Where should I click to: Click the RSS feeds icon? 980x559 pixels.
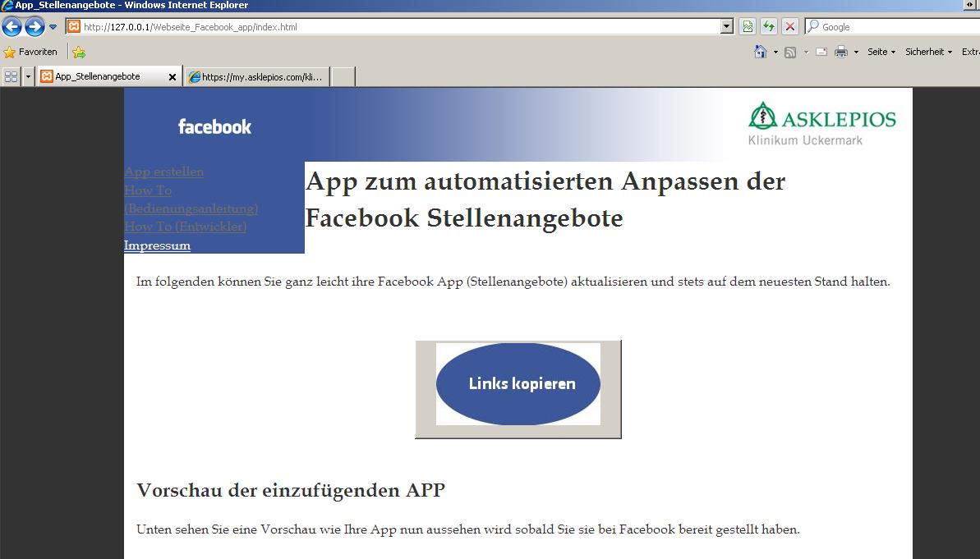[790, 52]
